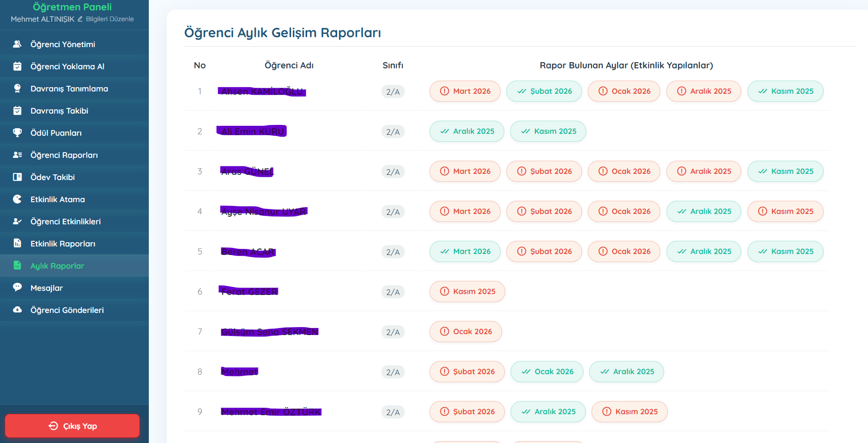
Task: Open Aralık 2025 report for student 4
Action: point(704,212)
